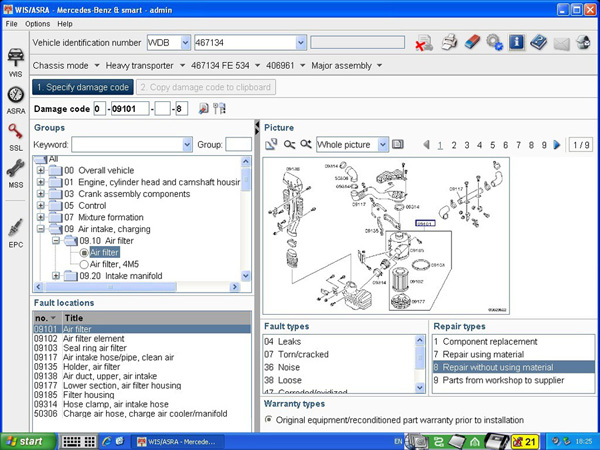Click the Groups horizontal scrollbar thumb
Viewport: 600px width, 450px height.
(x=111, y=287)
